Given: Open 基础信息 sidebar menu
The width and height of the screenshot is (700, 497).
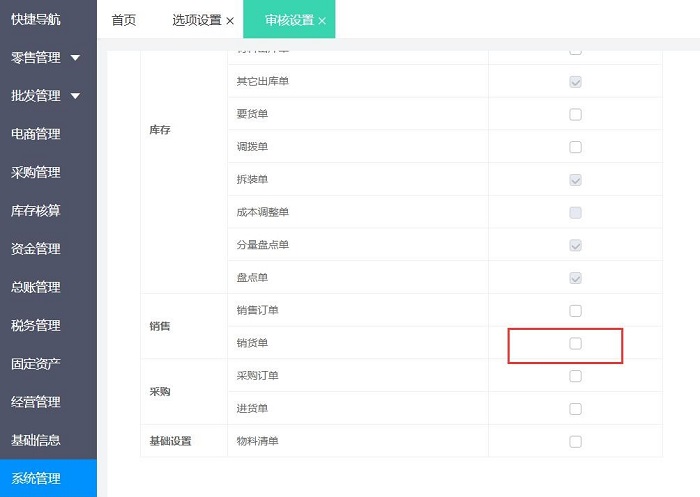Looking at the screenshot, I should [36, 440].
